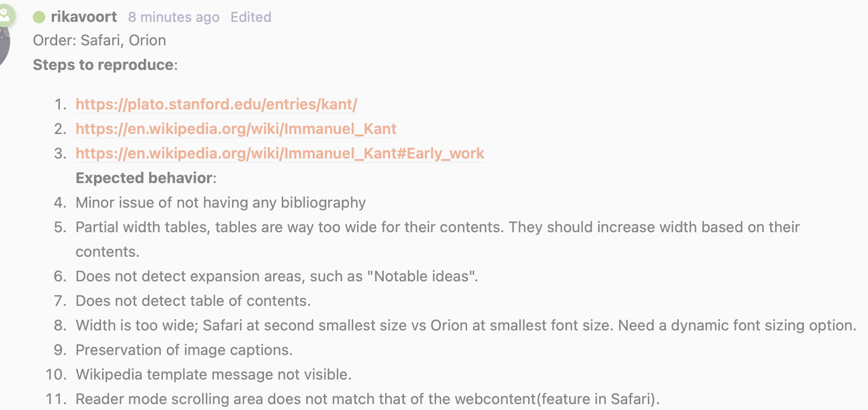Click the "Steps to reproduce" heading
Viewport: 868px width, 410px height.
click(103, 65)
